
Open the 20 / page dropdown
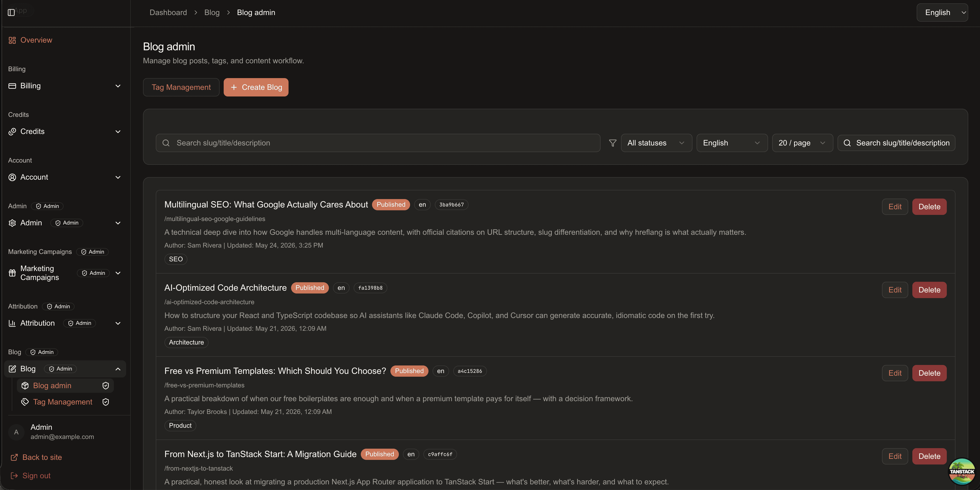(802, 143)
